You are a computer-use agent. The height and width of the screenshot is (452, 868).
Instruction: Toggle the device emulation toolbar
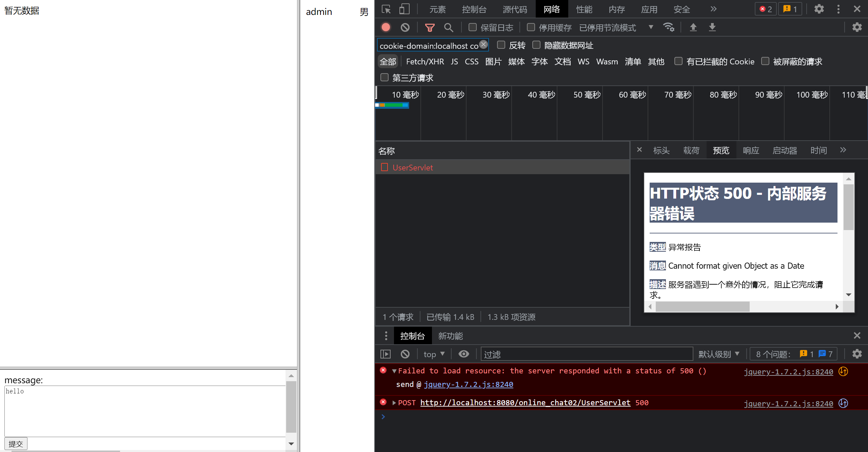point(404,9)
